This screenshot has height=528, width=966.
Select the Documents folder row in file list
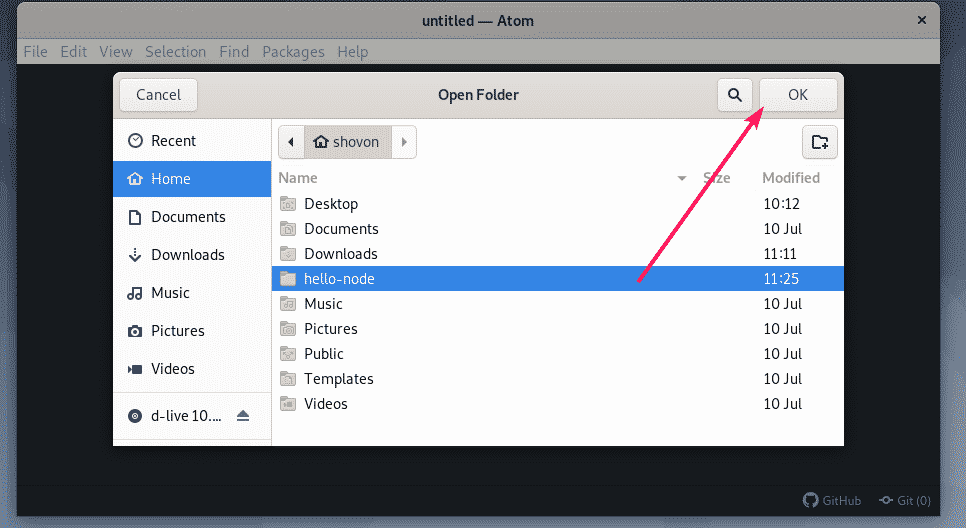tap(558, 229)
